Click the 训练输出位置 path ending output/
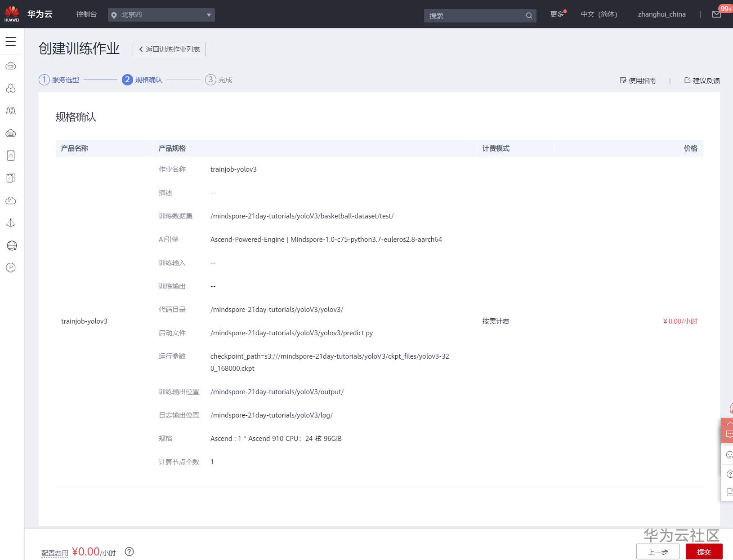The width and height of the screenshot is (733, 560). (x=277, y=392)
